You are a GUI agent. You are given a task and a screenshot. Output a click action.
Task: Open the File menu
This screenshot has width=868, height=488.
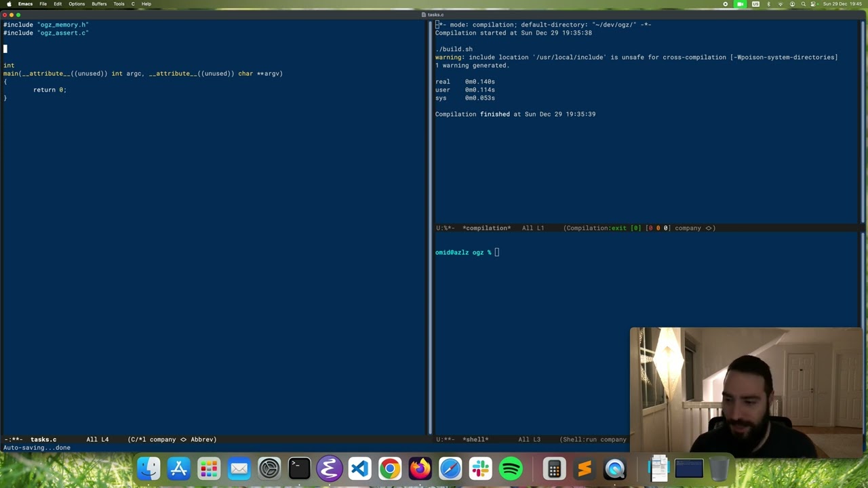pos(43,4)
